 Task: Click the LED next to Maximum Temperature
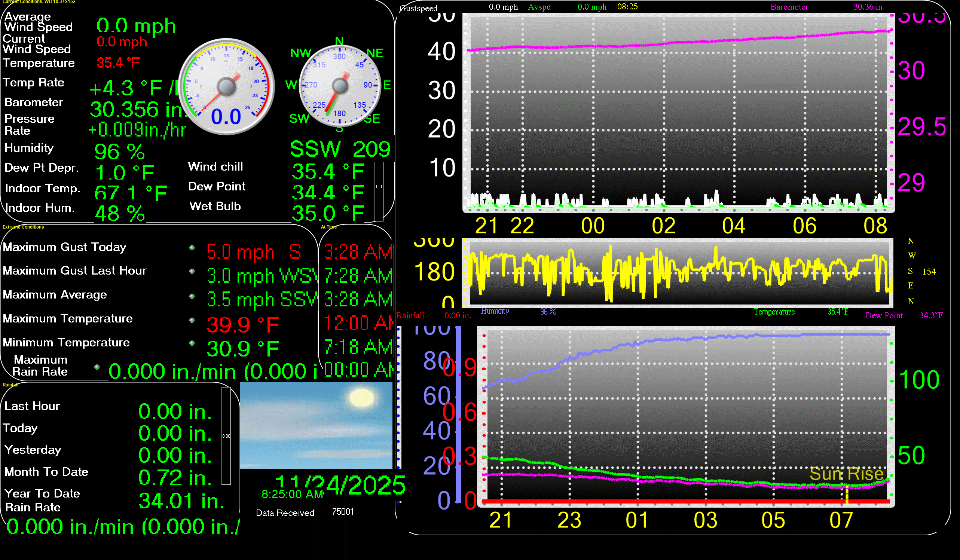192,320
